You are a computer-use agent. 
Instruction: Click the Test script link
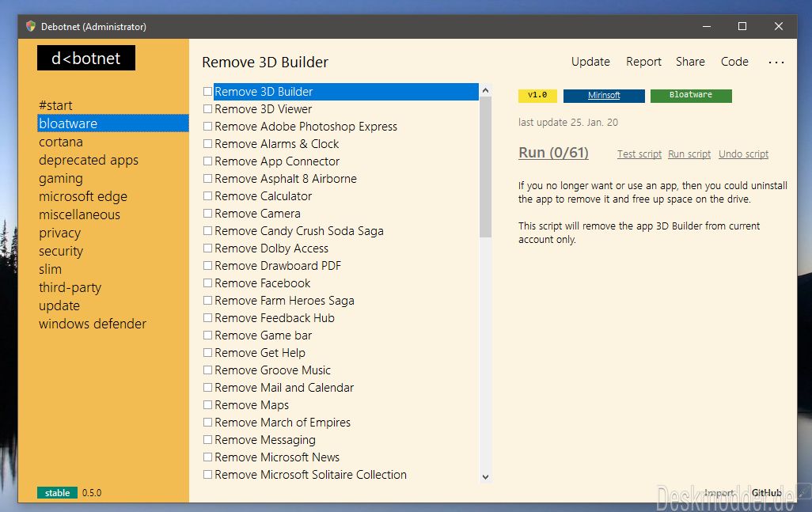639,154
